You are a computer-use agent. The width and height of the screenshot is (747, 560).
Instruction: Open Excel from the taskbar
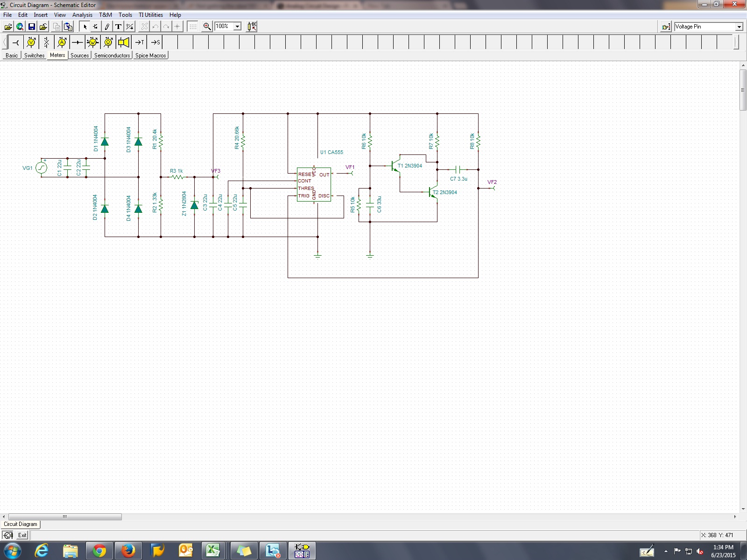click(213, 551)
